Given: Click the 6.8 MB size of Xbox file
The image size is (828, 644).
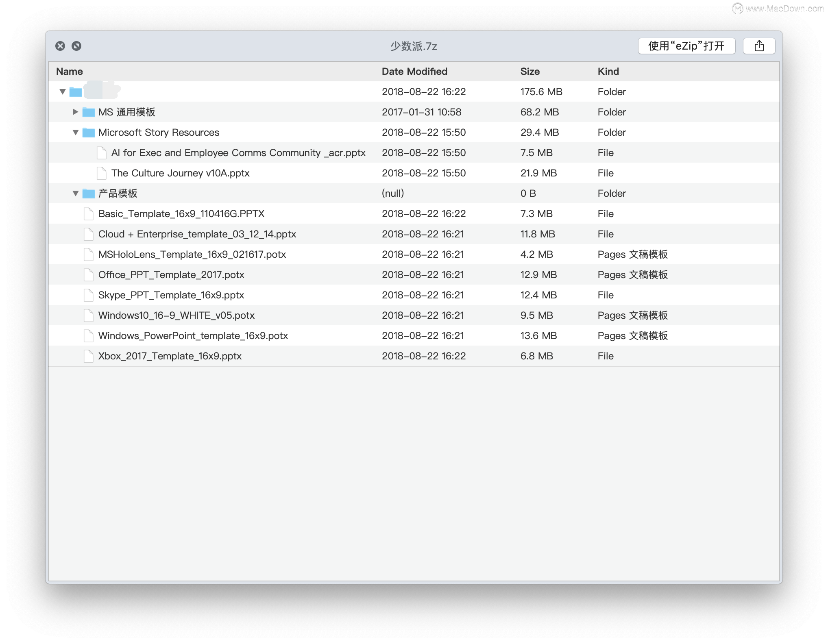Looking at the screenshot, I should 537,356.
